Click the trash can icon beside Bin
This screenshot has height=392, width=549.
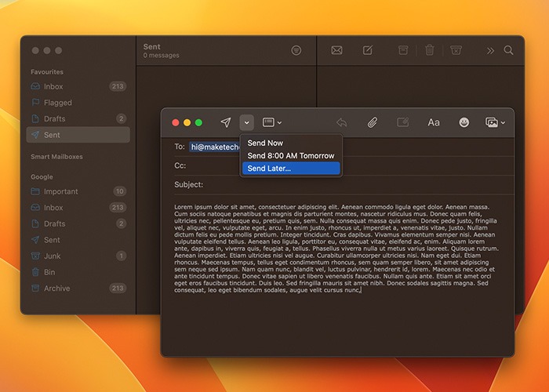[35, 272]
